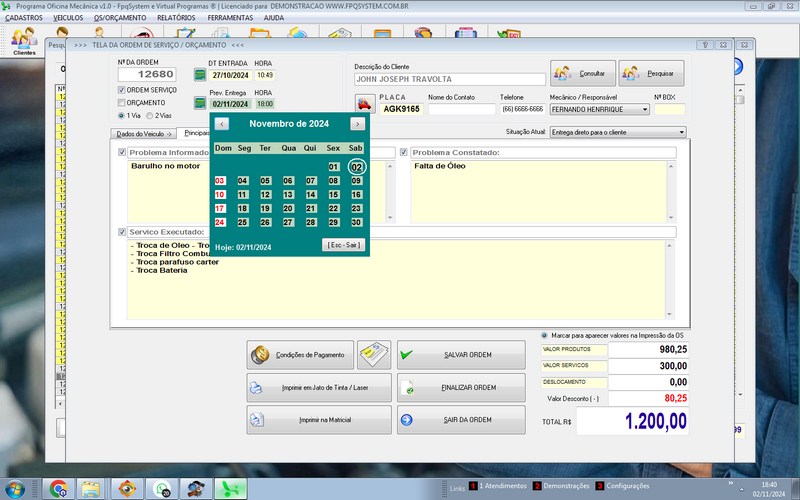The height and width of the screenshot is (500, 800).
Task: Click the Clientes toolbar icon
Action: pos(24,41)
